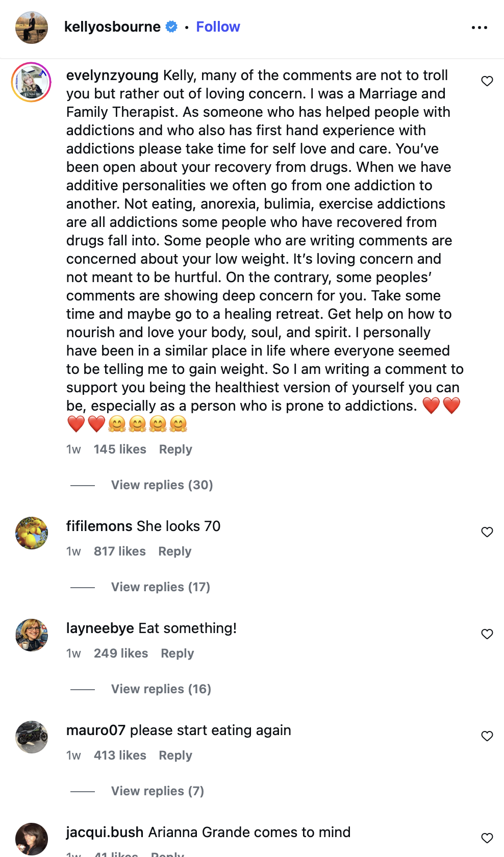
Task: Reply to the fifilemons comment
Action: coord(174,551)
